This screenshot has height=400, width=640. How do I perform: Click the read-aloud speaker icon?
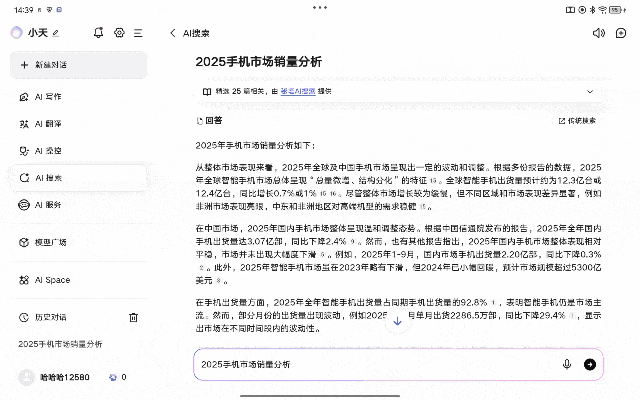598,33
